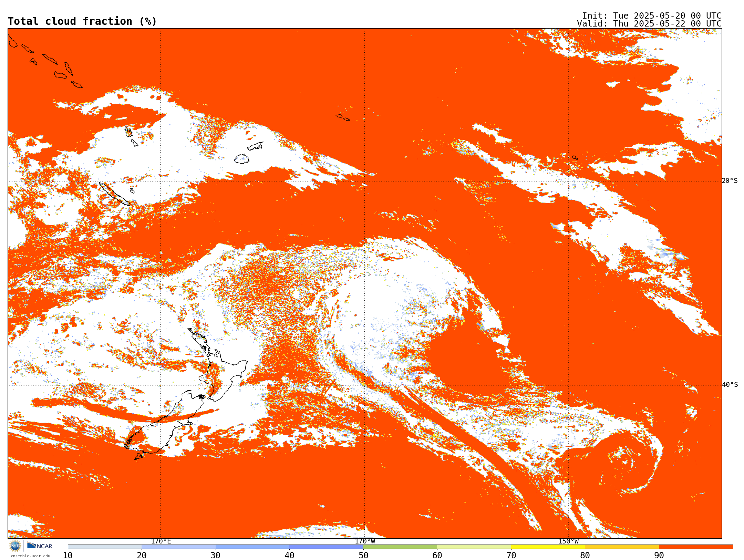
Task: Click the colorbar tick label 60
Action: tap(437, 556)
